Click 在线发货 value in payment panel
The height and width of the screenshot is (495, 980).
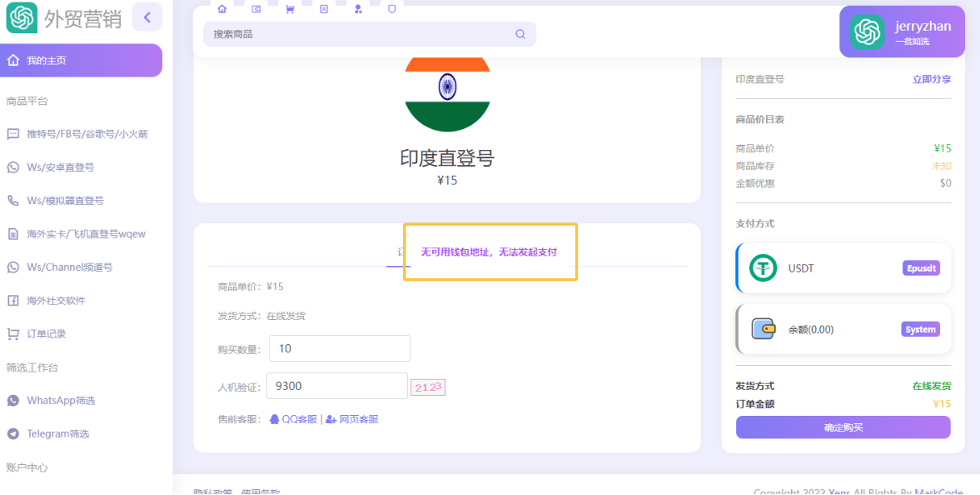click(931, 386)
